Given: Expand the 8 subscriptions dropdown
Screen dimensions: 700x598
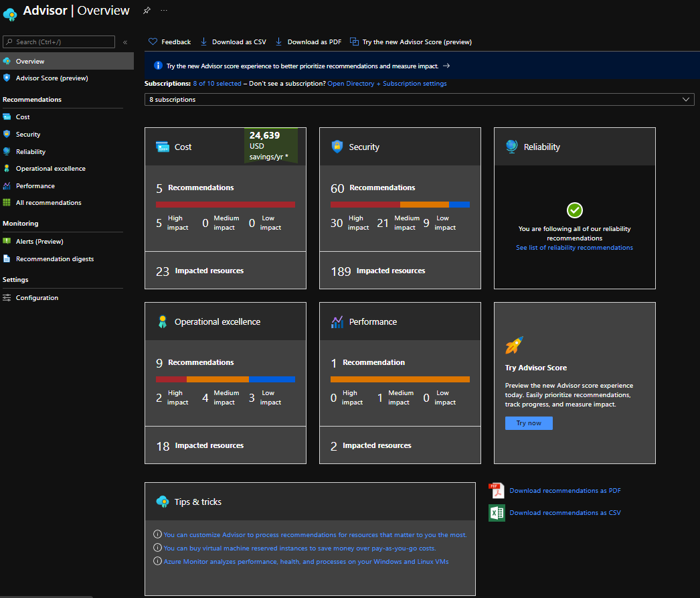Looking at the screenshot, I should 419,99.
